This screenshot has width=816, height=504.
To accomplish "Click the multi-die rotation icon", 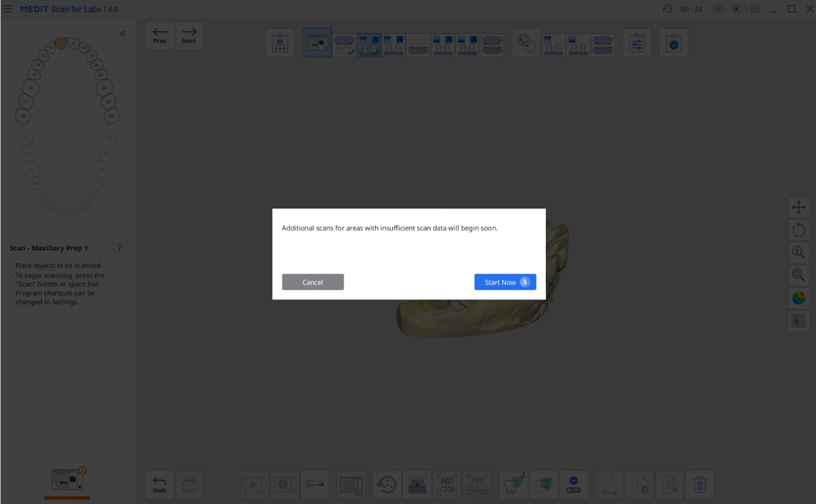I will pos(386,485).
